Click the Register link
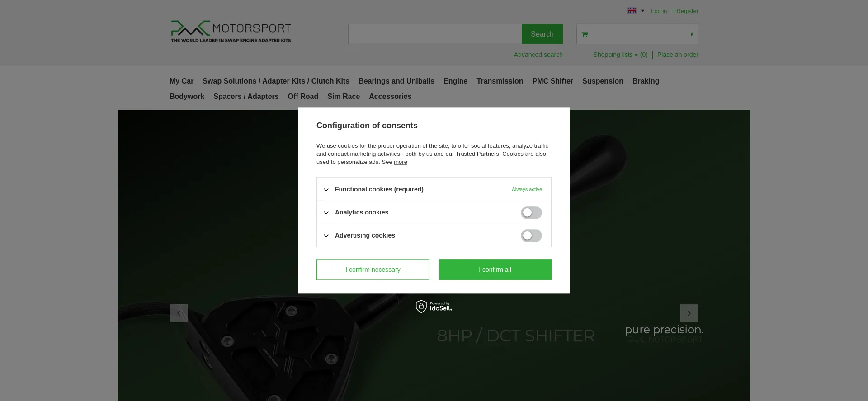Screen dimensions: 868x401 687,11
